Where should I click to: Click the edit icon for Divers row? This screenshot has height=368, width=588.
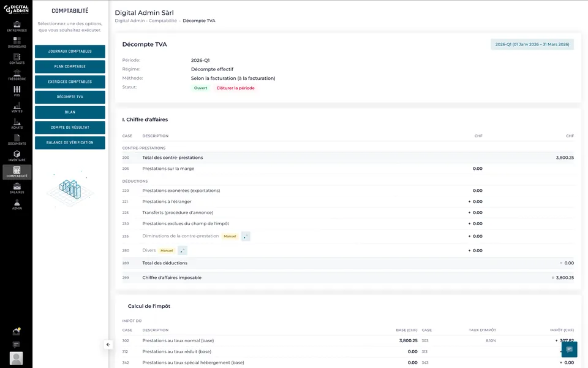(183, 250)
